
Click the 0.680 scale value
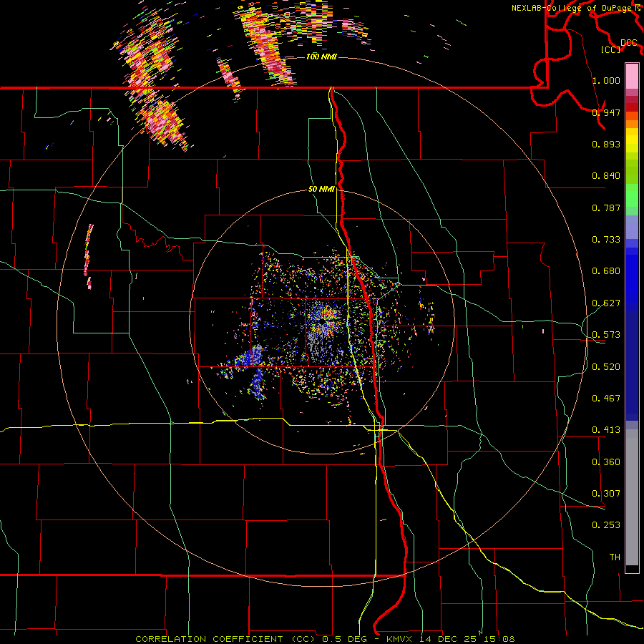point(606,271)
